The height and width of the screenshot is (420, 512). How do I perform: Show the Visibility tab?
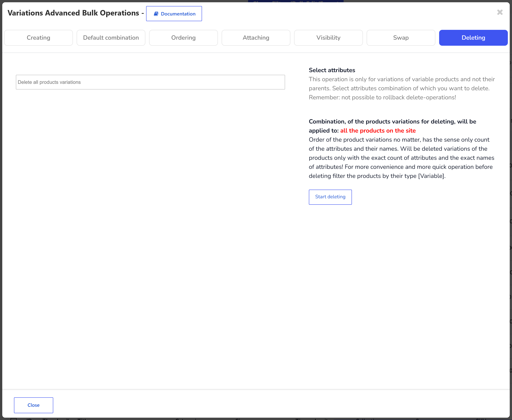click(328, 38)
